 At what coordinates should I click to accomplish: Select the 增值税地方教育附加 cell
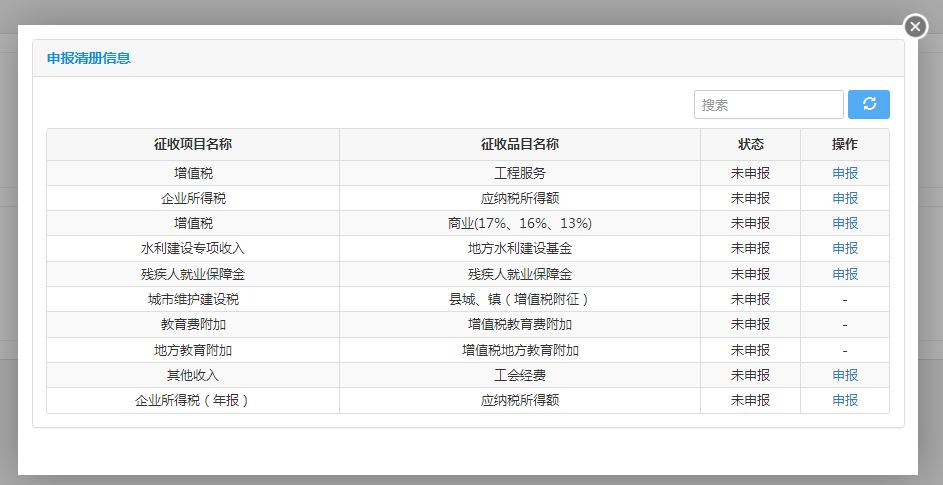[520, 350]
